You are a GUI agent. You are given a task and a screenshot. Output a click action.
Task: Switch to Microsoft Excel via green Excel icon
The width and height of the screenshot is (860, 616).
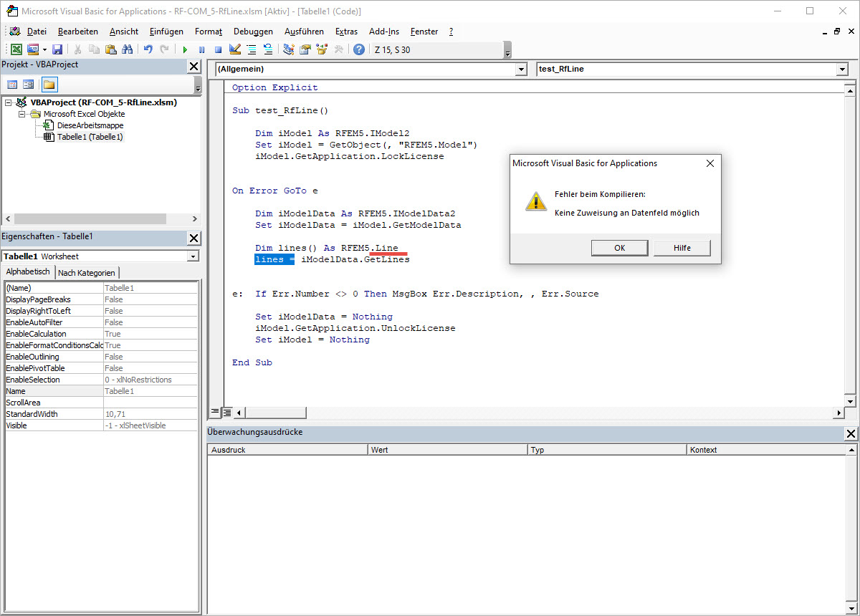point(16,49)
